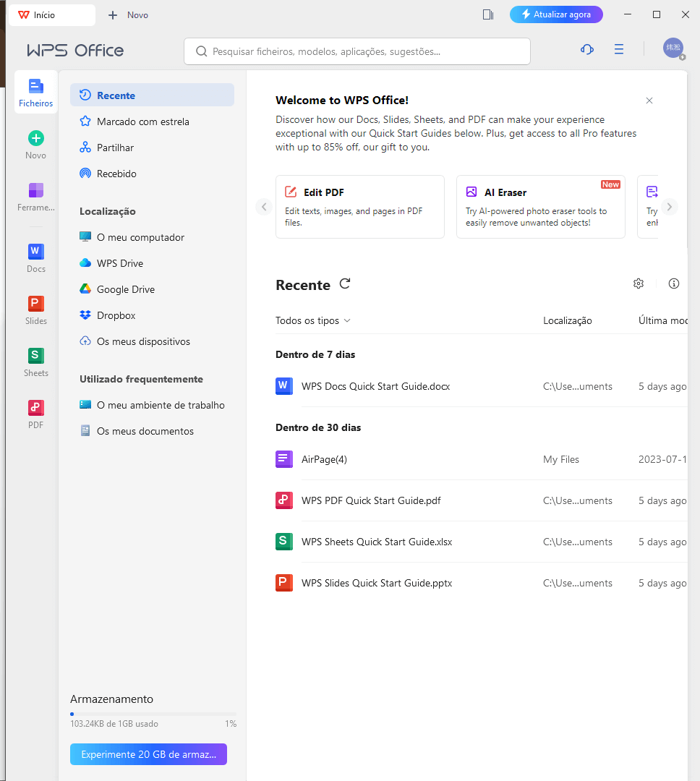700x781 pixels.
Task: Open Ferramentas from the left sidebar
Action: (35, 197)
